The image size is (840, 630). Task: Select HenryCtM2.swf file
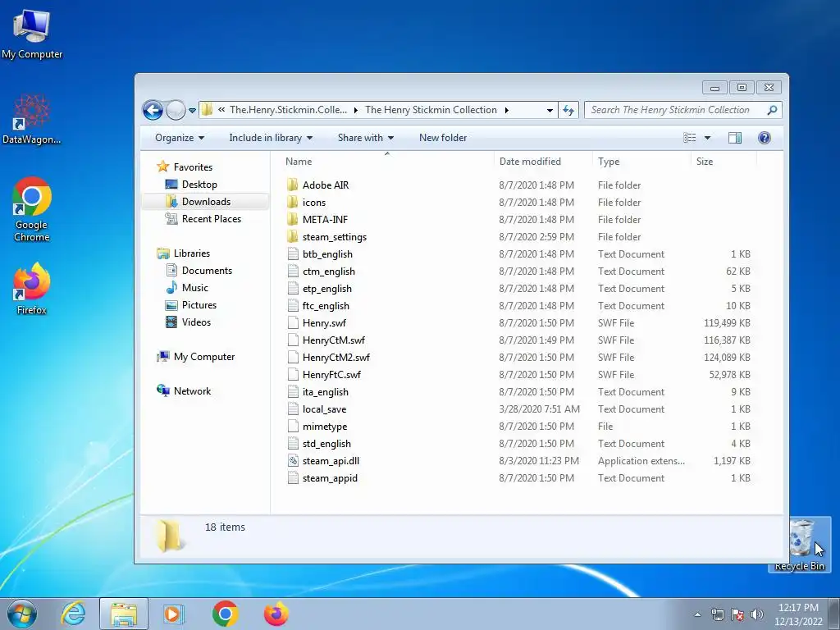336,358
